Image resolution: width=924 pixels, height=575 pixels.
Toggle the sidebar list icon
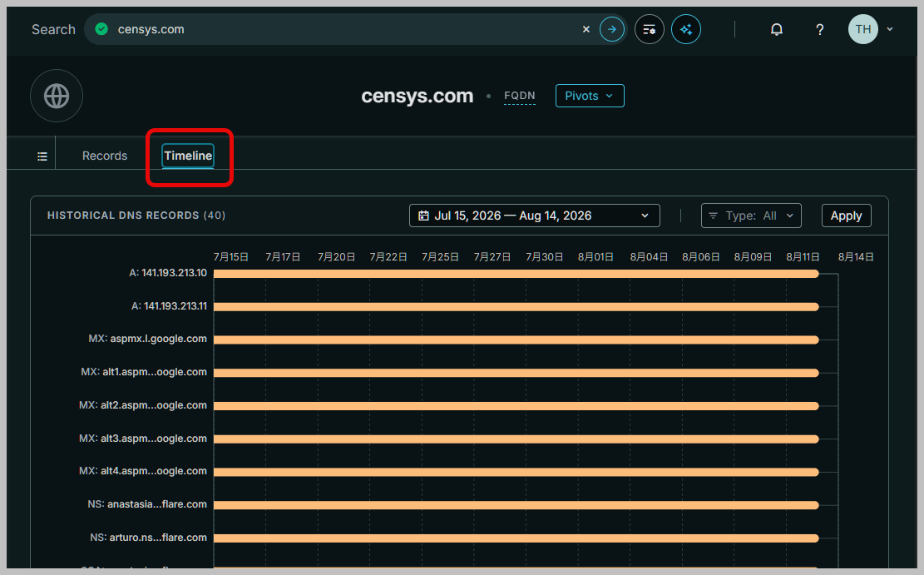[42, 156]
